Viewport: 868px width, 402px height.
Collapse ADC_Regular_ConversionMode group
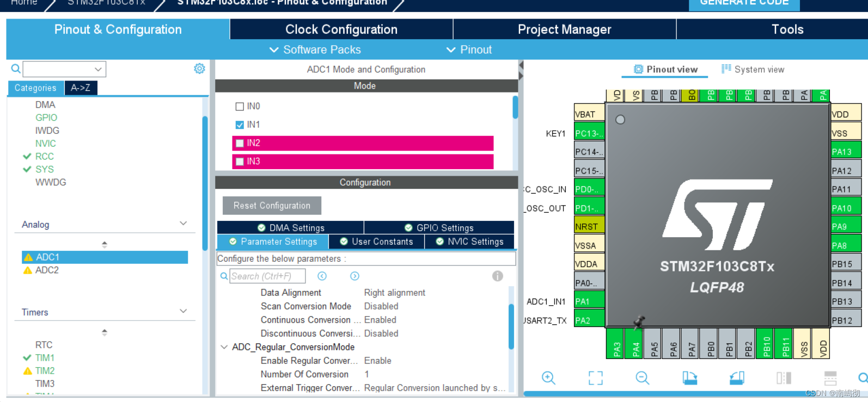point(224,347)
